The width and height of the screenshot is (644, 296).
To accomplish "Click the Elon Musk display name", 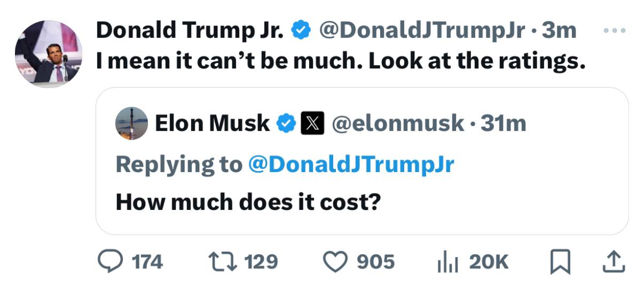I will pos(212,123).
